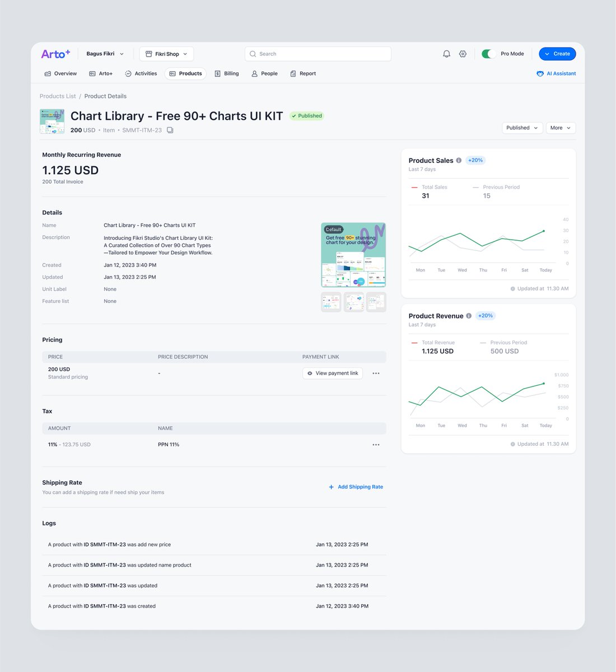Expand the Bagus Fikri account dropdown
This screenshot has height=672, width=616.
105,54
